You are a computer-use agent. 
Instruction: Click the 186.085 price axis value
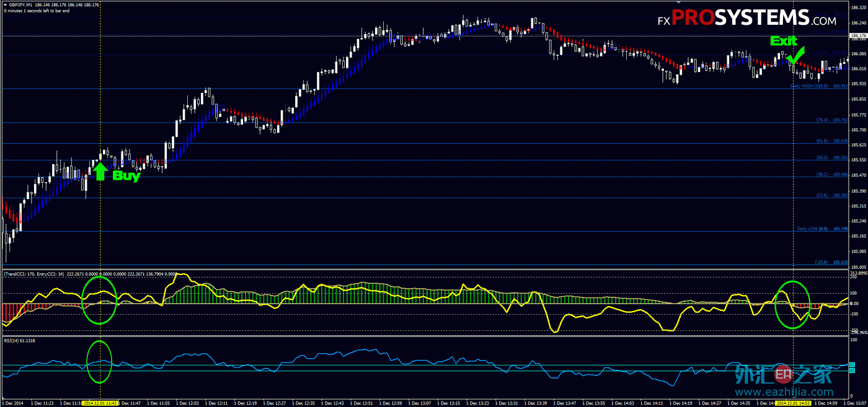[859, 53]
